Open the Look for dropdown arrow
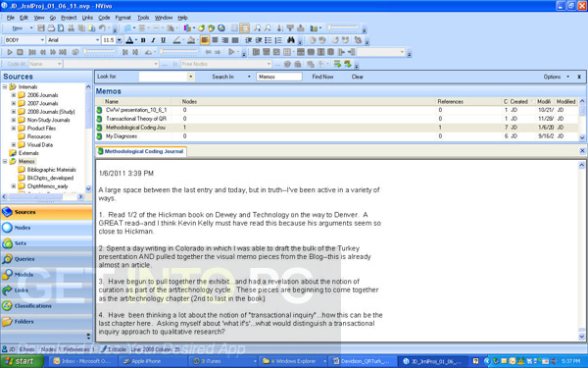588x368 pixels. click(191, 77)
